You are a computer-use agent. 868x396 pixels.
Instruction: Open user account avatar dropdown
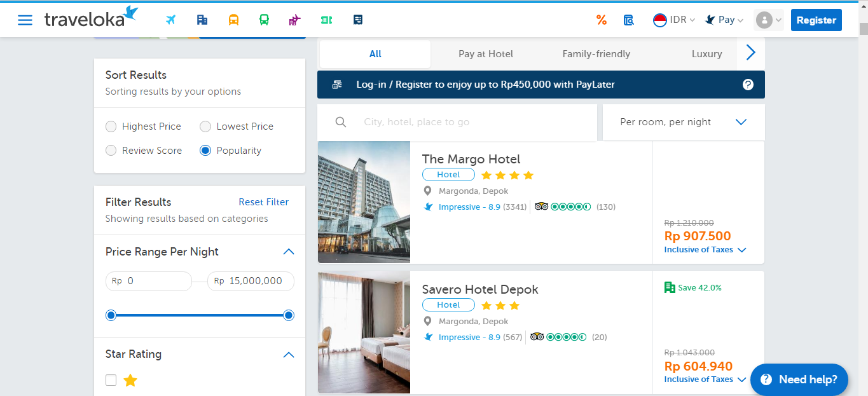coord(768,20)
